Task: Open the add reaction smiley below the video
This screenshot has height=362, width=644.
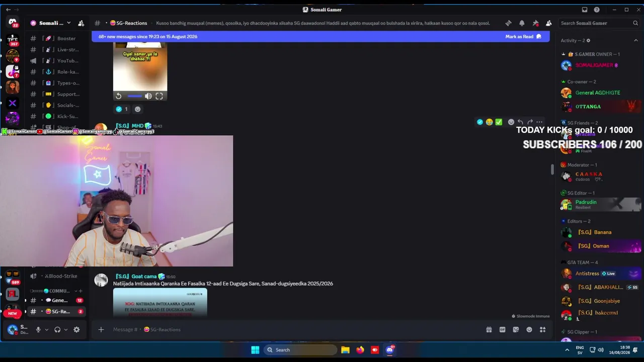Action: [x=137, y=109]
